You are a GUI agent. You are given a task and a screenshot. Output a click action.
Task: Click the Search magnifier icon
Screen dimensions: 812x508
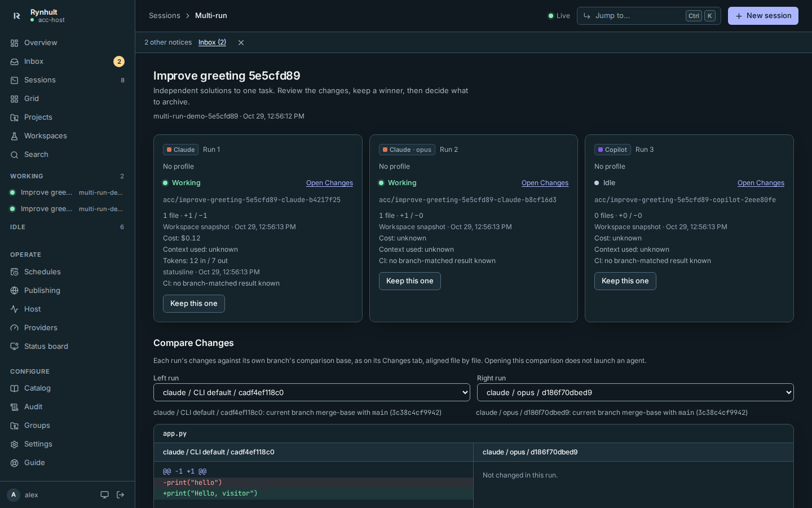(14, 155)
